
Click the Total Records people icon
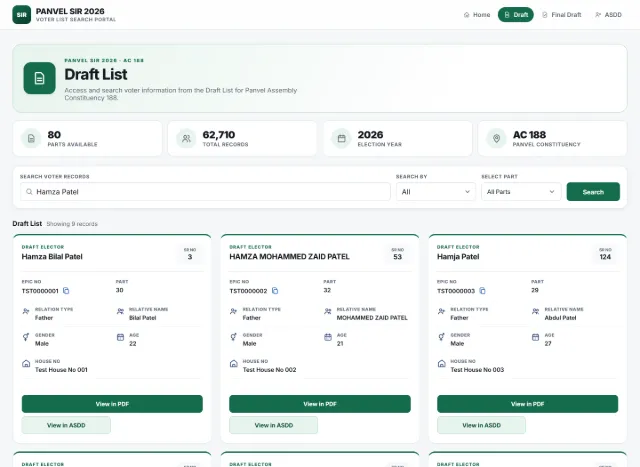point(186,139)
